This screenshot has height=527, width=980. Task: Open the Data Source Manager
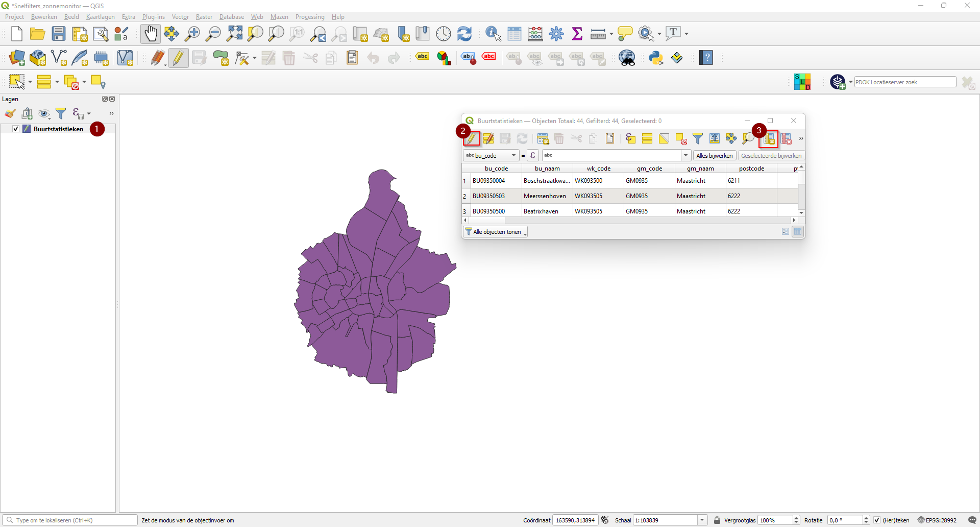tap(17, 58)
